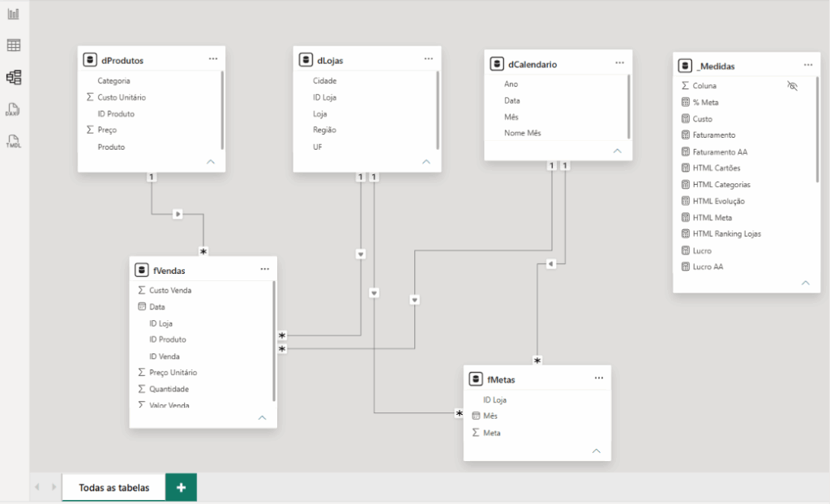
Task: Click sigma icon beside Quantidade in fVendas
Action: (x=141, y=389)
